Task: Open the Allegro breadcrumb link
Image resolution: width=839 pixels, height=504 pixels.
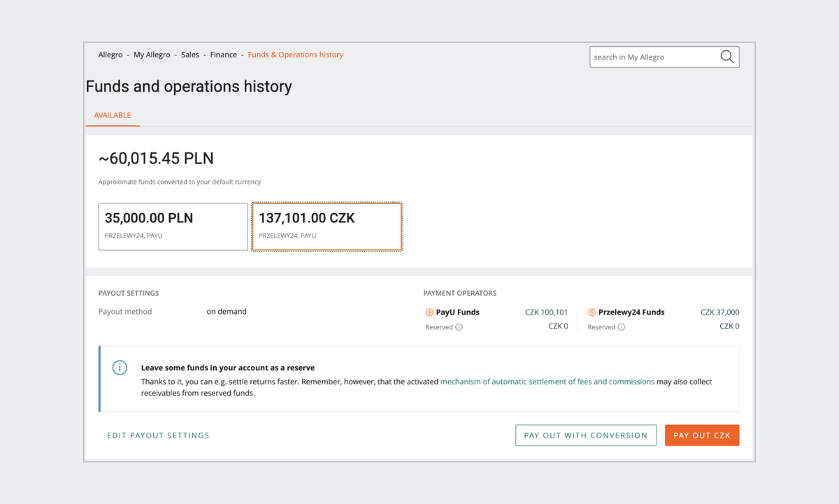Action: (x=110, y=55)
